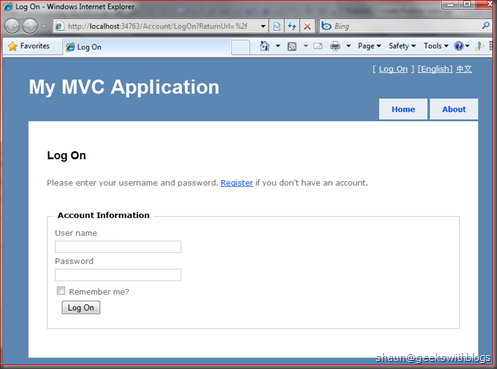Click the yellow toolbar icon beside Help

coord(479,46)
